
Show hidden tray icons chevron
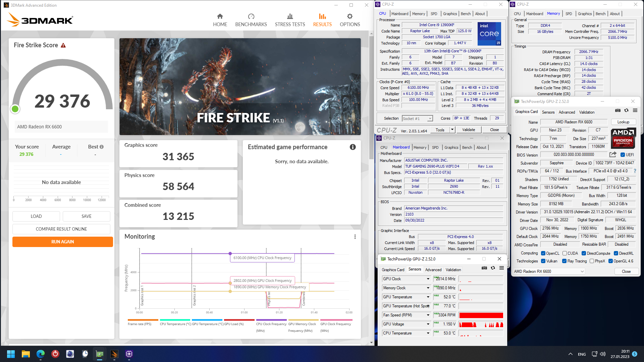point(570,354)
